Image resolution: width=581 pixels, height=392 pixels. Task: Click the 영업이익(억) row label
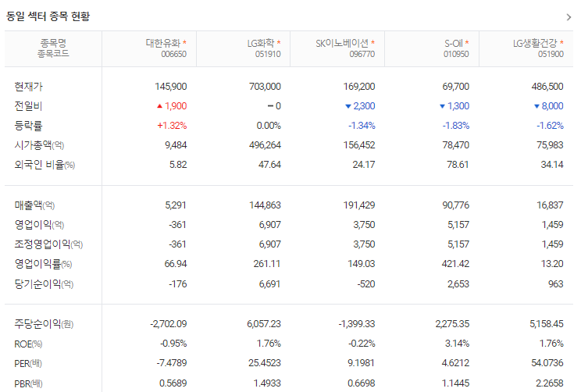coord(39,225)
